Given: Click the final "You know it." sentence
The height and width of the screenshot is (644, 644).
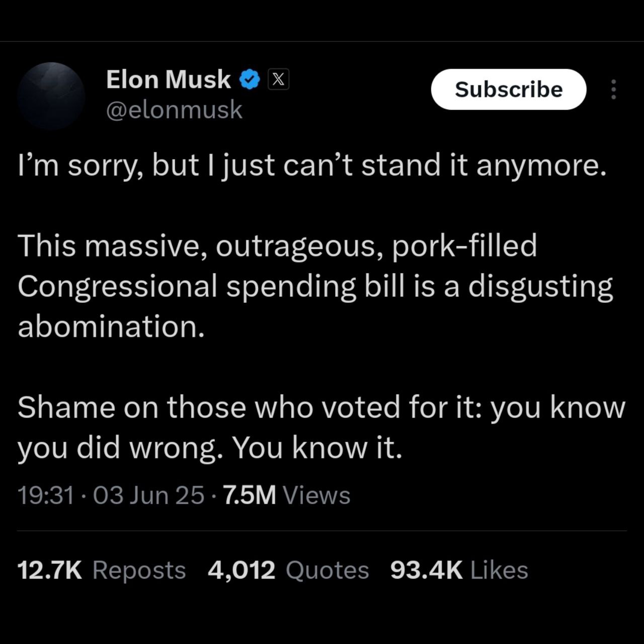Looking at the screenshot, I should [x=317, y=448].
